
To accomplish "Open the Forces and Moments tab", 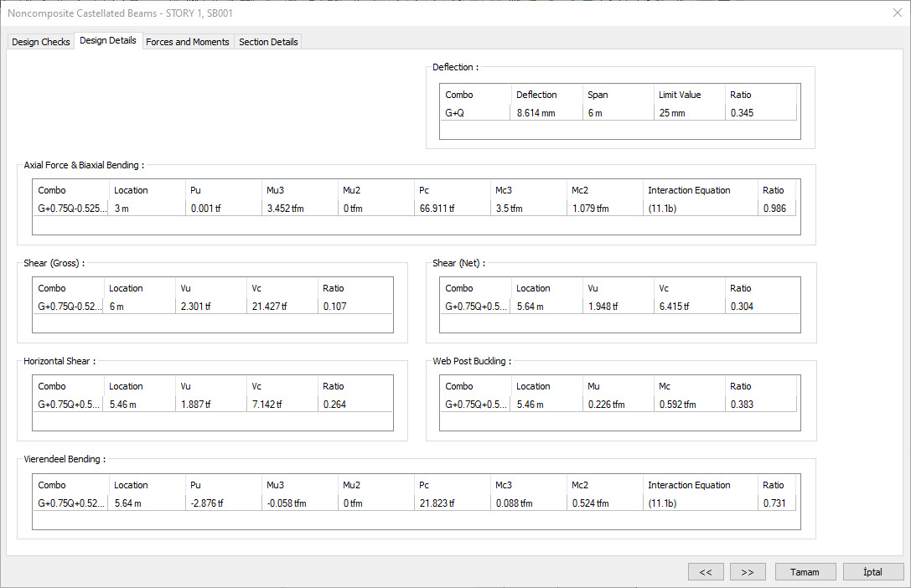I will tap(187, 42).
